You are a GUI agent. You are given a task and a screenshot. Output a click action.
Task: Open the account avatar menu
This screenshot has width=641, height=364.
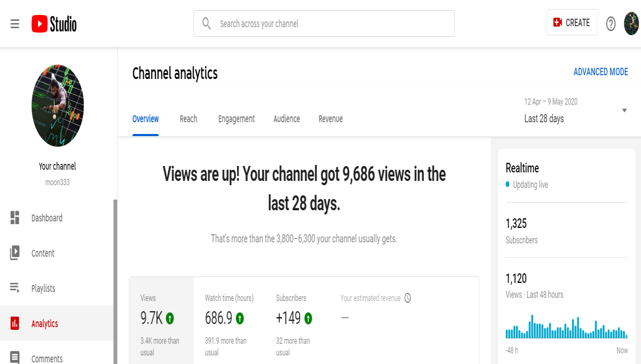point(631,24)
